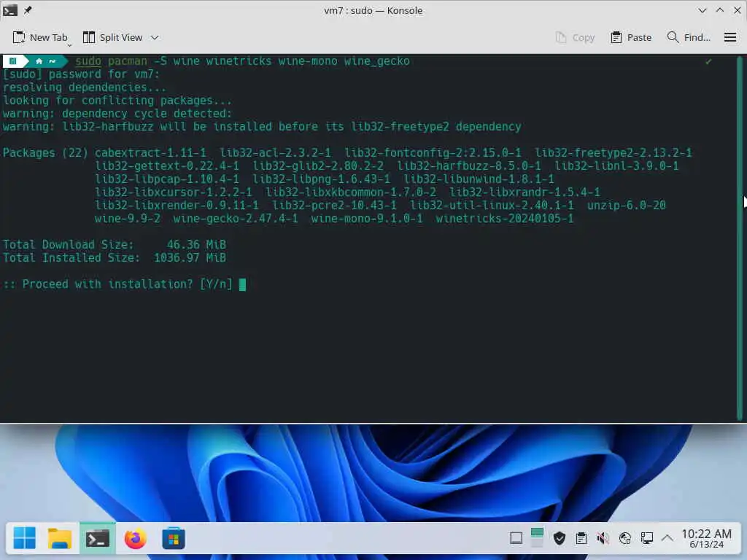Screen dimensions: 747x560
Task: Click 'wine-mono-9.1.0-1' package text
Action: 366,219
